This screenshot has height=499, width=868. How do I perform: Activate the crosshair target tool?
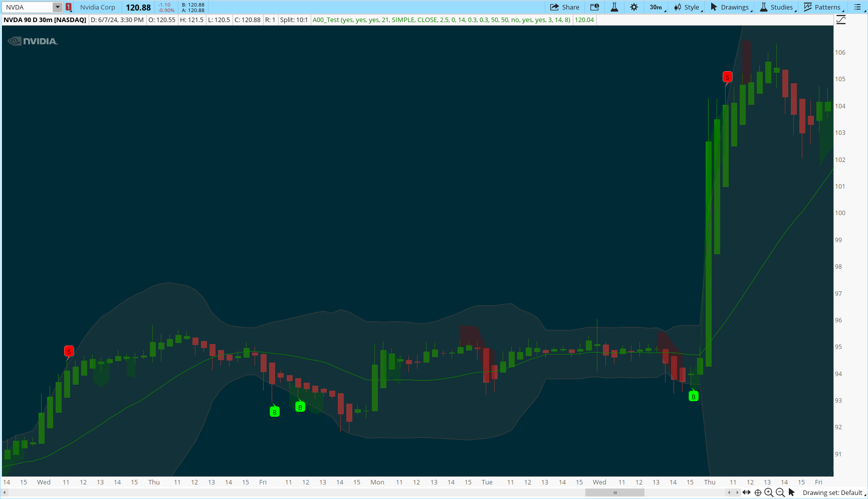[758, 492]
